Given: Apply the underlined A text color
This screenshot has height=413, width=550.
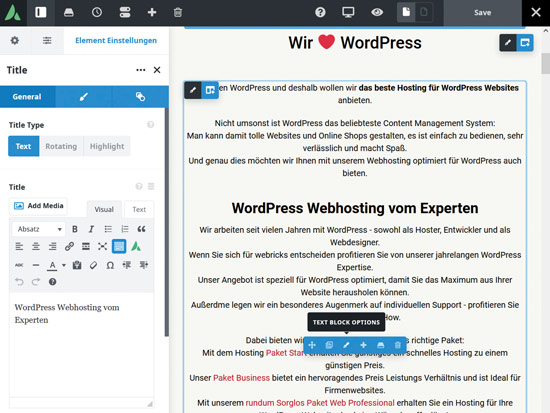Looking at the screenshot, I should (x=52, y=265).
